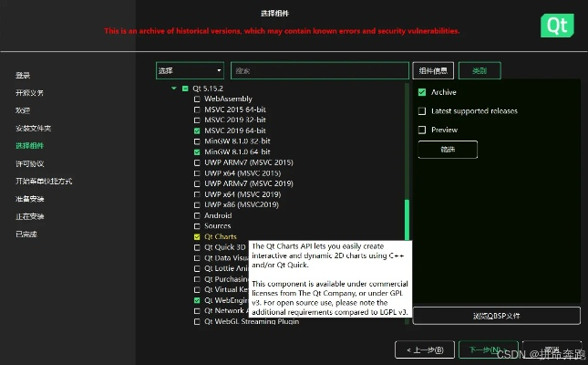This screenshot has width=588, height=365.
Task: Toggle the Qt 5.15.2 parent checkbox
Action: (x=185, y=89)
